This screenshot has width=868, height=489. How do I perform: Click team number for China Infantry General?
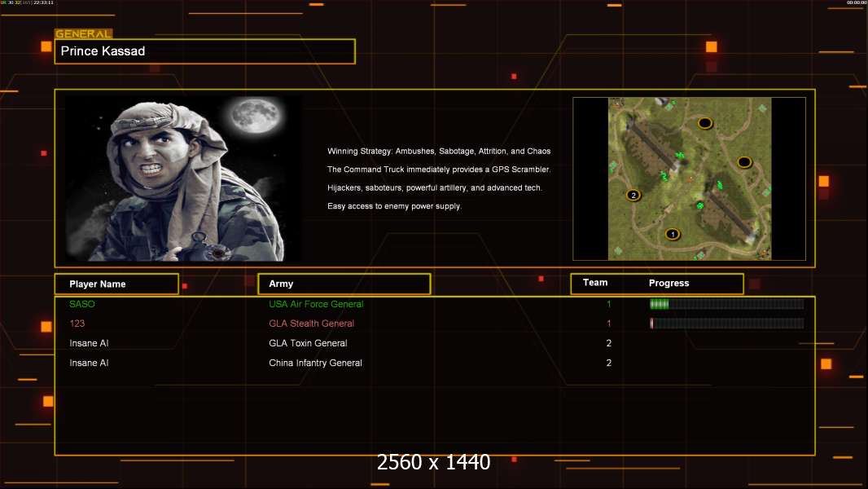click(x=609, y=363)
